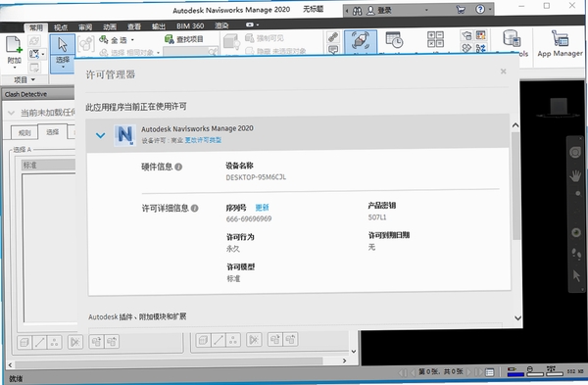Click the binoculars search icon in title bar
The height and width of the screenshot is (385, 588).
(357, 11)
